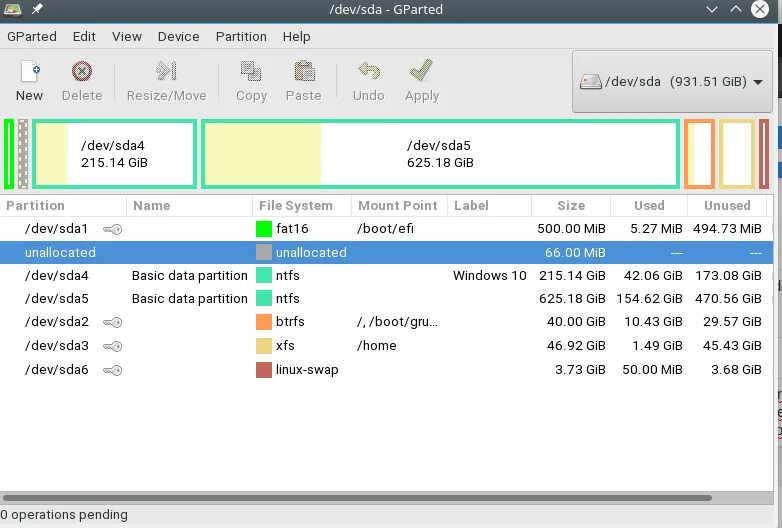Click the red linux-swap color swatch
782x528 pixels.
coord(264,369)
